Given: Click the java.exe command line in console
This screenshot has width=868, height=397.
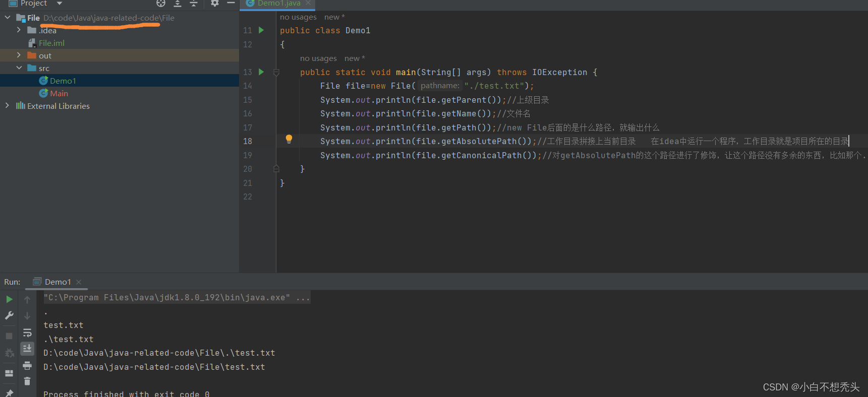Looking at the screenshot, I should pos(177,298).
